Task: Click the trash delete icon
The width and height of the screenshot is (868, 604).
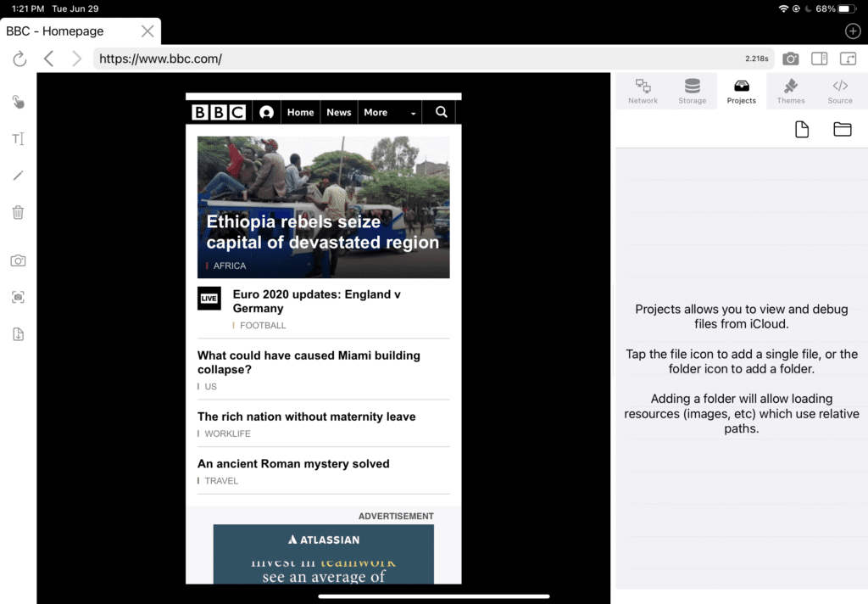Action: [18, 212]
